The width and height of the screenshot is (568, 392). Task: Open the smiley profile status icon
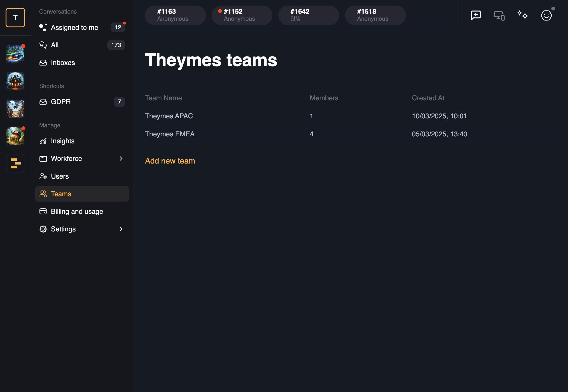pyautogui.click(x=546, y=16)
